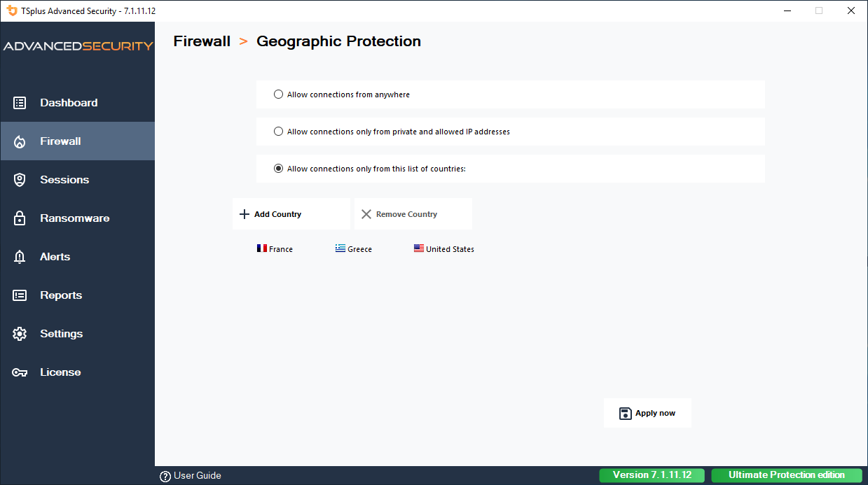Click the User Guide question mark icon
The width and height of the screenshot is (868, 485).
(x=165, y=476)
